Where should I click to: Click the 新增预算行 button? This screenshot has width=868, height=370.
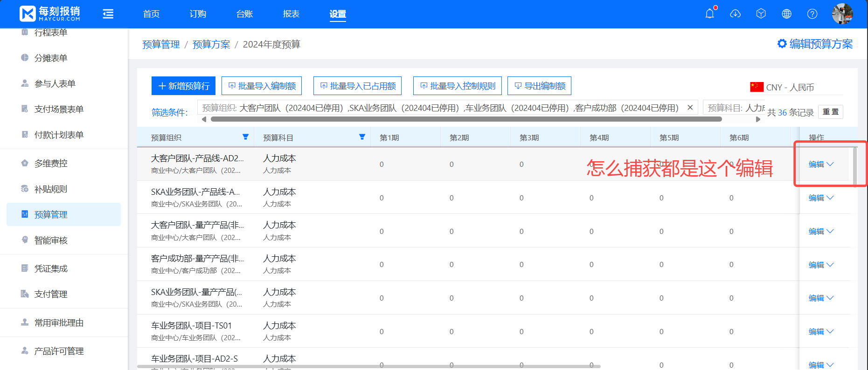pos(183,86)
